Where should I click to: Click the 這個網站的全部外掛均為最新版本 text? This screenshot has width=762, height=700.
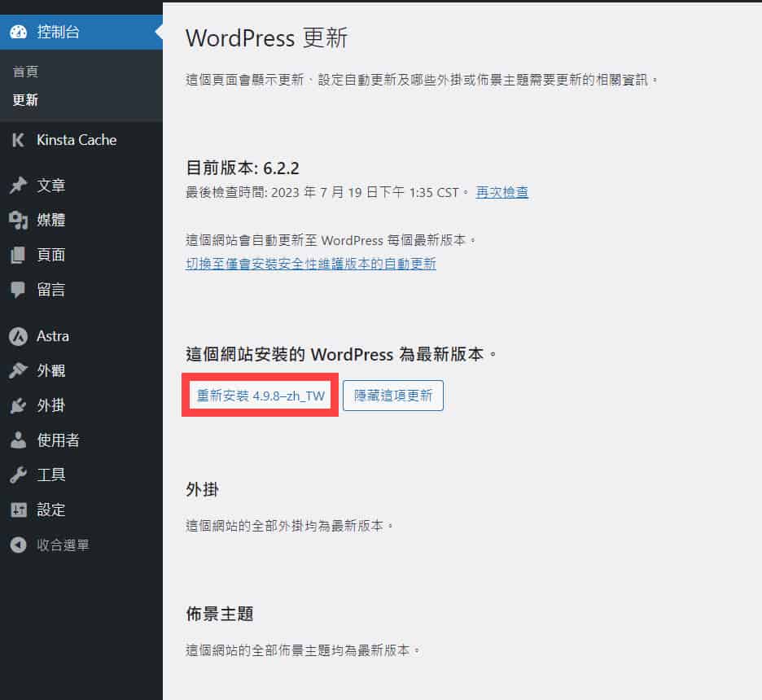point(289,526)
